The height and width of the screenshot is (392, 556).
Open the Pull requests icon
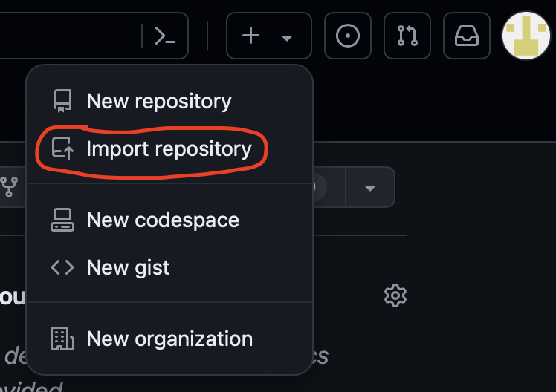click(x=407, y=36)
